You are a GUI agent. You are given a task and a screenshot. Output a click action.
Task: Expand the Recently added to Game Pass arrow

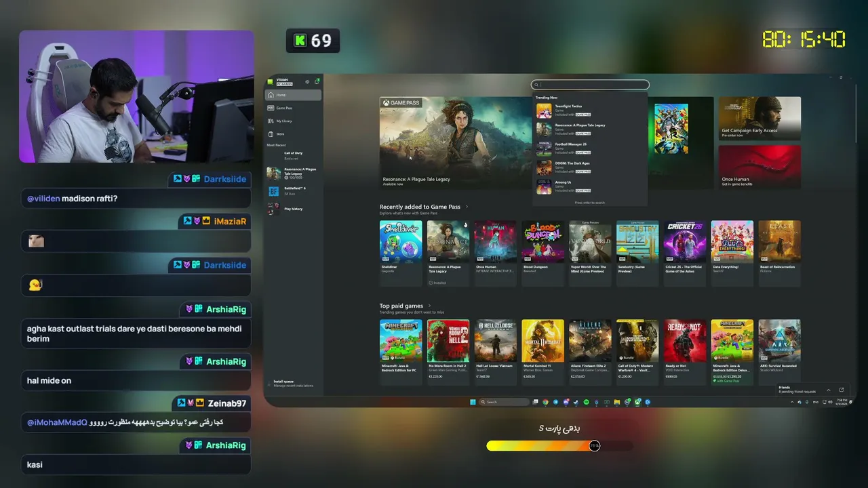[x=467, y=207]
